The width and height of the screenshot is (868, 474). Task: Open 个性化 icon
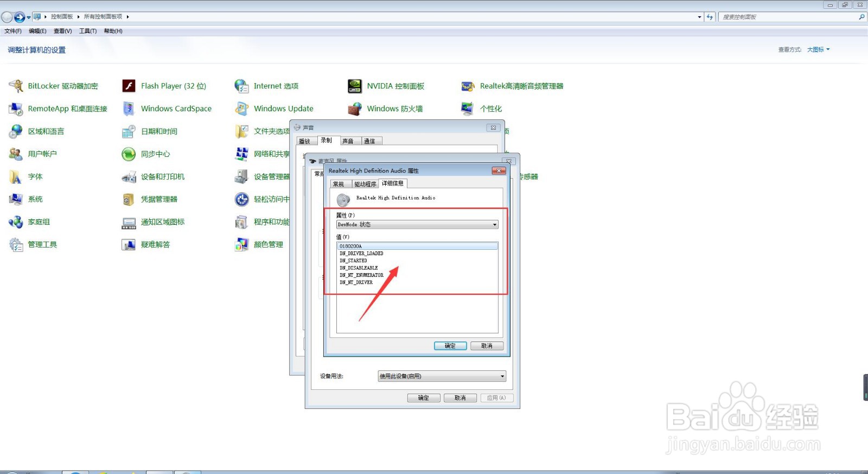click(468, 109)
